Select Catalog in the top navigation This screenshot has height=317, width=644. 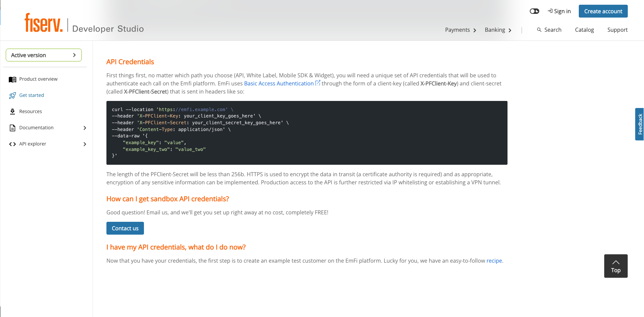(x=584, y=30)
